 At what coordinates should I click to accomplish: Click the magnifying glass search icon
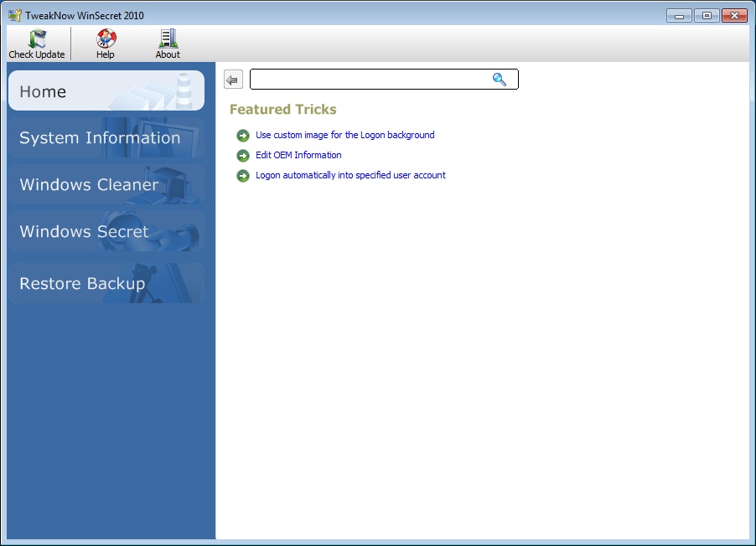(x=499, y=80)
